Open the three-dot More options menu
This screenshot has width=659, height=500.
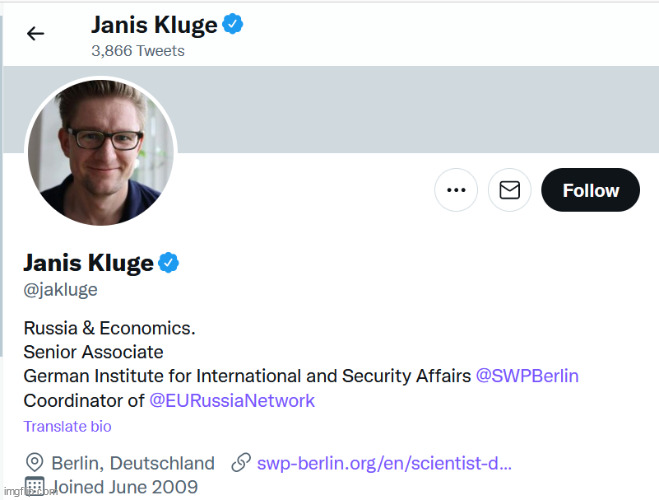(456, 190)
